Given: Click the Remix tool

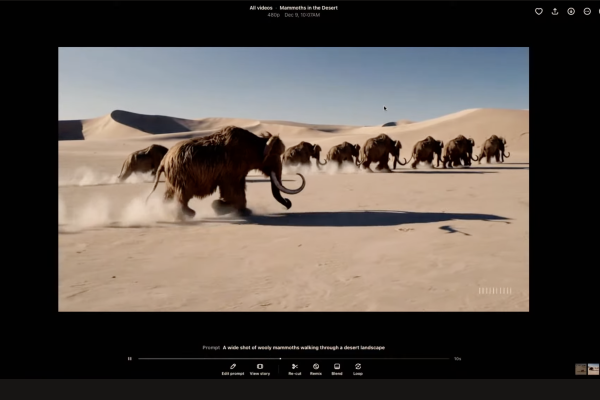Looking at the screenshot, I should (316, 367).
